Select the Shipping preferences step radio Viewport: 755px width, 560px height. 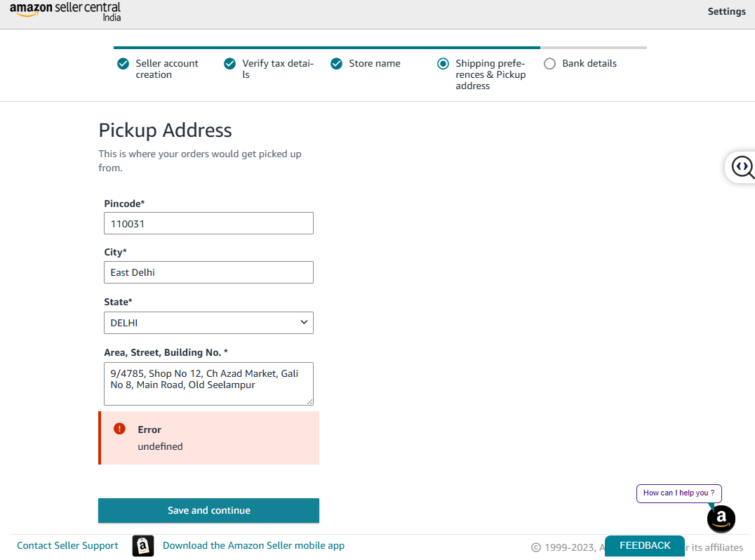tap(443, 64)
